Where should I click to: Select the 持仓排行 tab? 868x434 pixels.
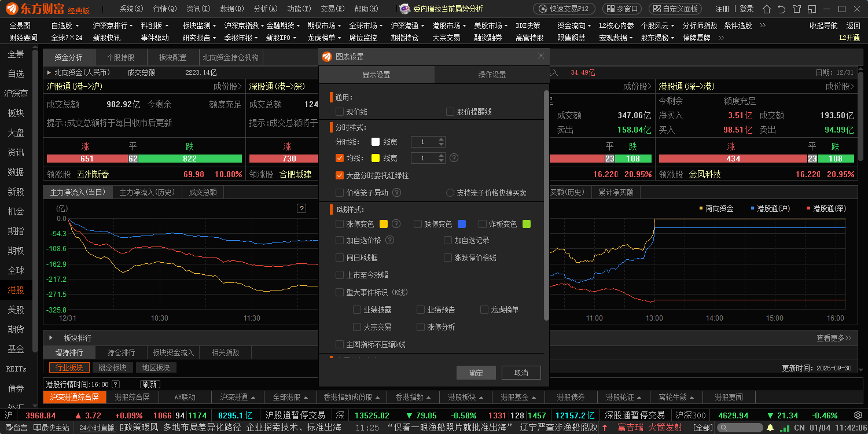pos(121,352)
